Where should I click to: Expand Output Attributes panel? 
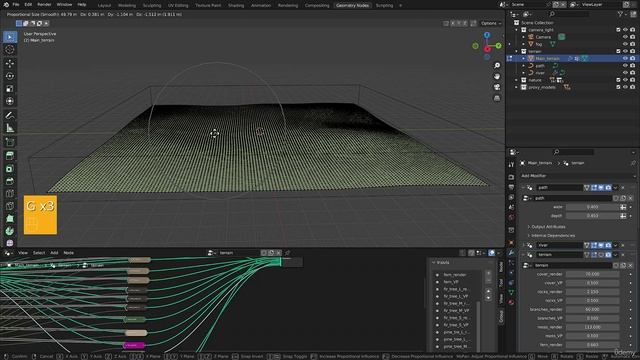[547, 227]
